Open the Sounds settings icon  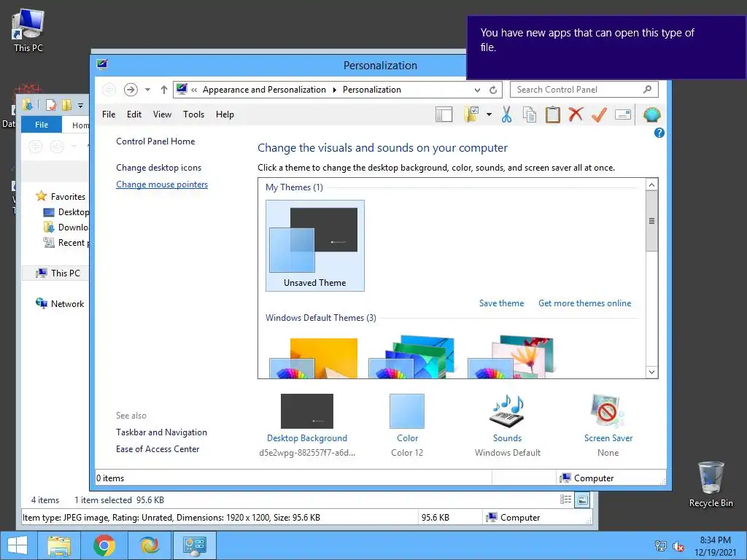point(507,411)
